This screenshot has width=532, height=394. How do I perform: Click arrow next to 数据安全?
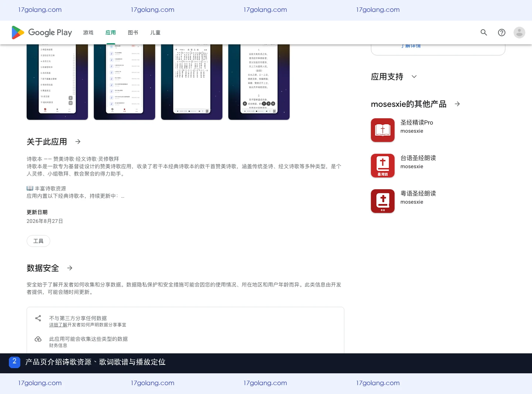(70, 268)
